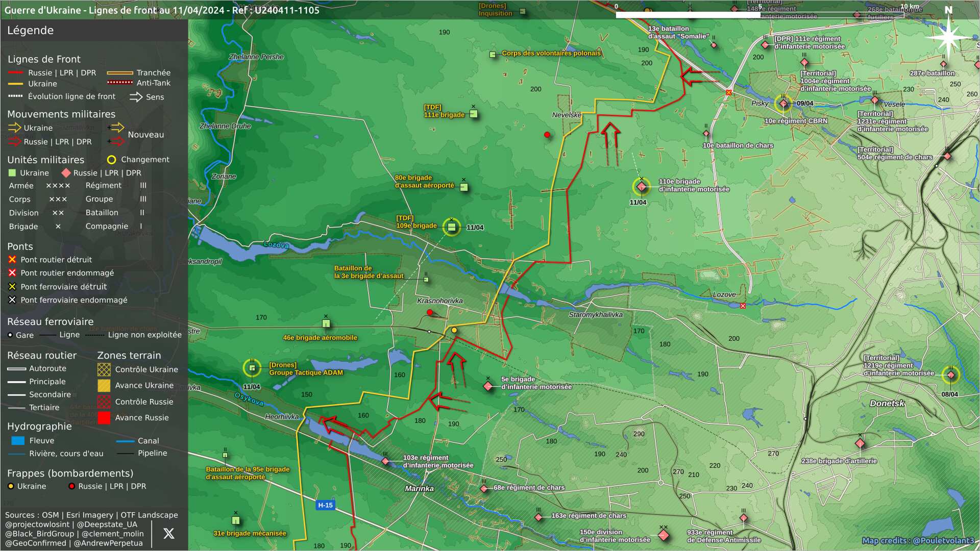Click the destroyed bridge marker near Lozove
This screenshot has width=980, height=551.
click(x=743, y=306)
